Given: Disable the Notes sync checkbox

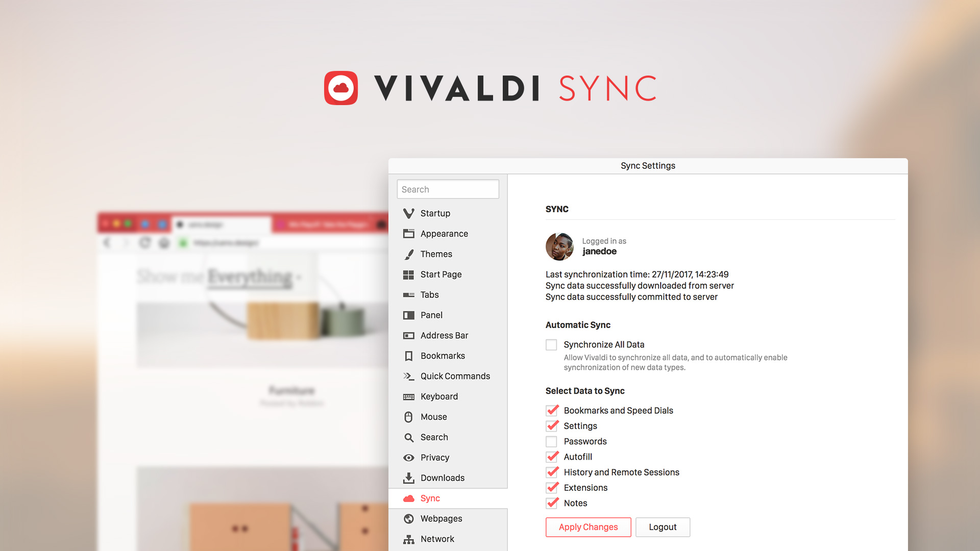Looking at the screenshot, I should click(x=551, y=503).
